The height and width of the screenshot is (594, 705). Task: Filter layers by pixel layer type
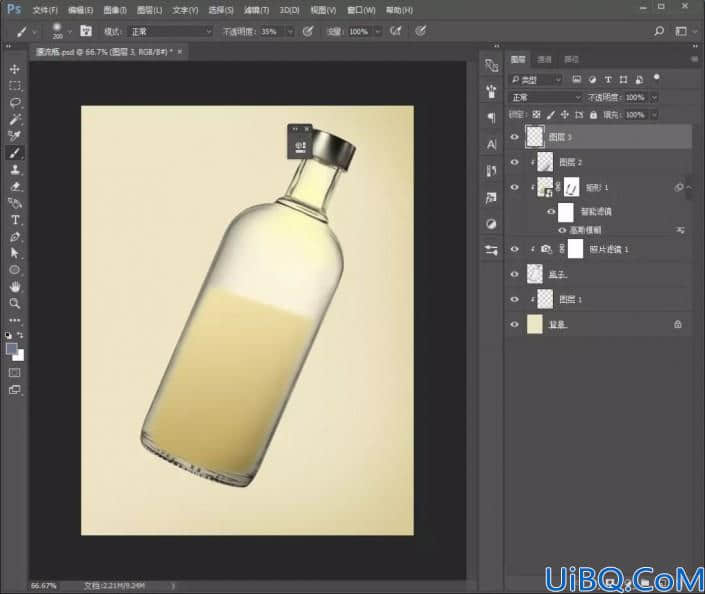click(x=576, y=80)
